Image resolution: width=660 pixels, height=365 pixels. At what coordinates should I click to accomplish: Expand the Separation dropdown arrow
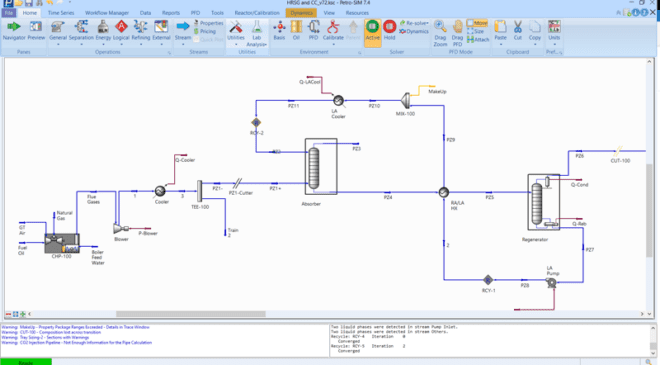[81, 44]
